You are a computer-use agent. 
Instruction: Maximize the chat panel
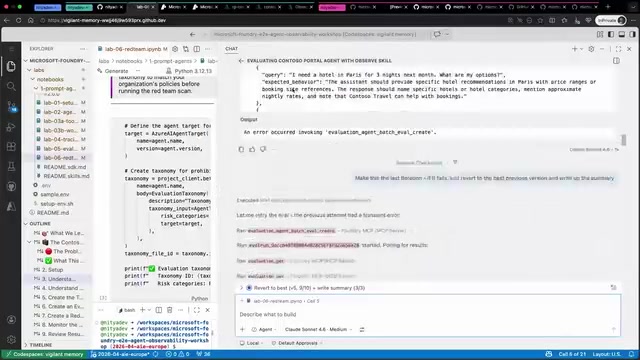[x=618, y=49]
